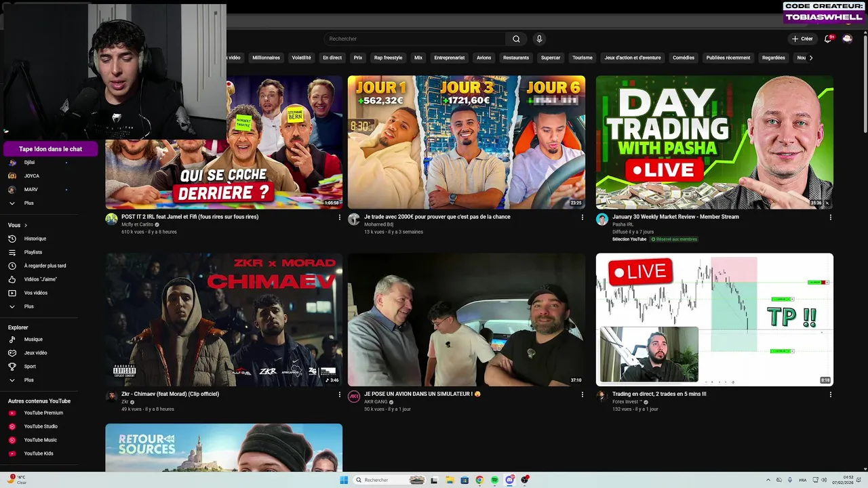This screenshot has width=868, height=488.
Task: Play the Zkr x Morad Chimaev thumbnail
Action: [224, 320]
